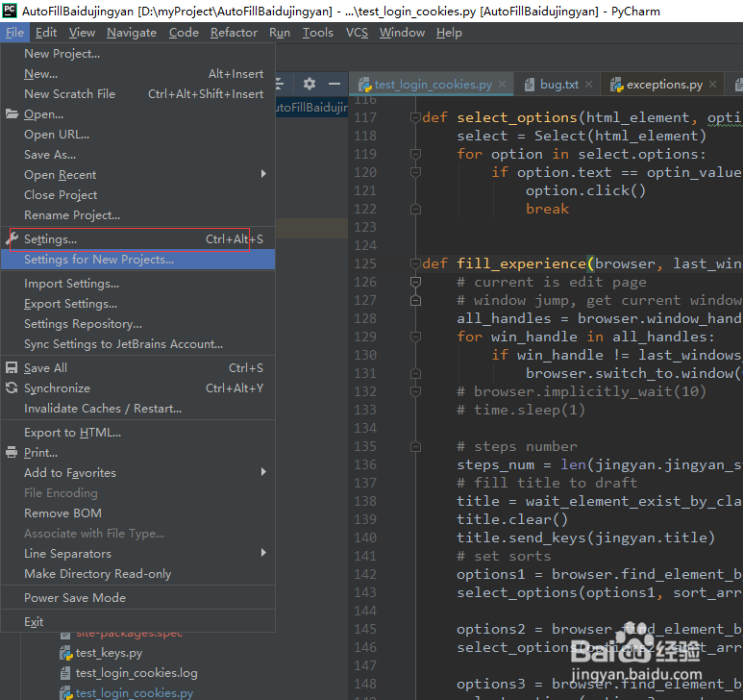Select test_login_cookies.log in the project tree
743x700 pixels.
coord(136,673)
